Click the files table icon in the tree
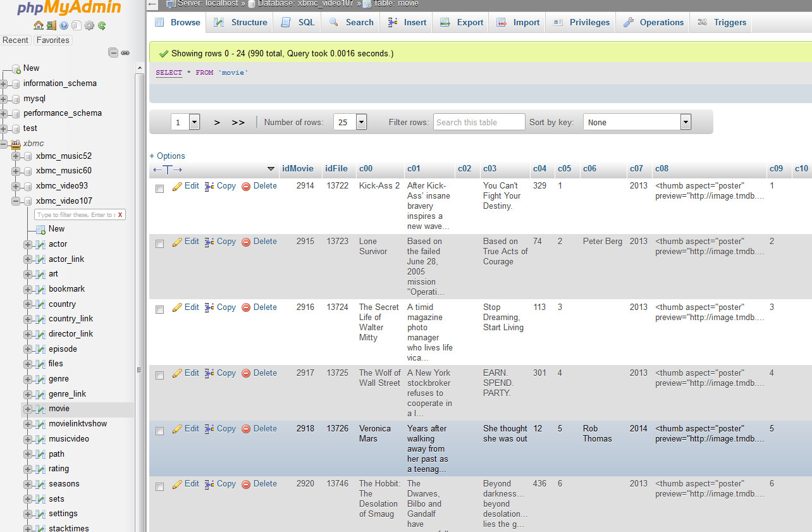This screenshot has width=812, height=532. pyautogui.click(x=40, y=364)
